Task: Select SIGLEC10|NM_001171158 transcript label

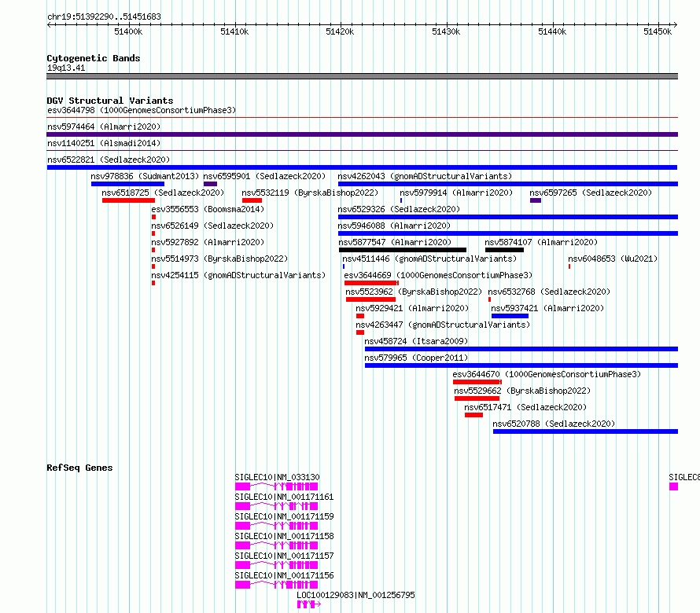Action: pyautogui.click(x=285, y=536)
